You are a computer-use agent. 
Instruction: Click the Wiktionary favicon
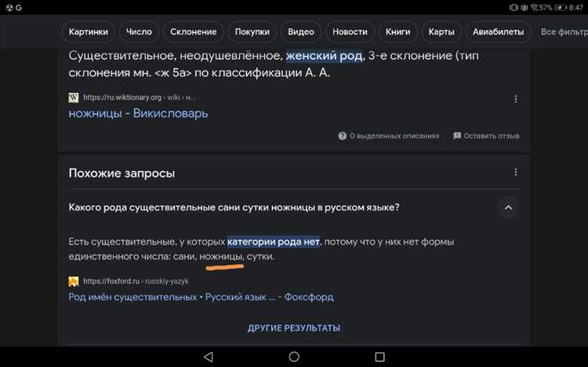tap(74, 98)
